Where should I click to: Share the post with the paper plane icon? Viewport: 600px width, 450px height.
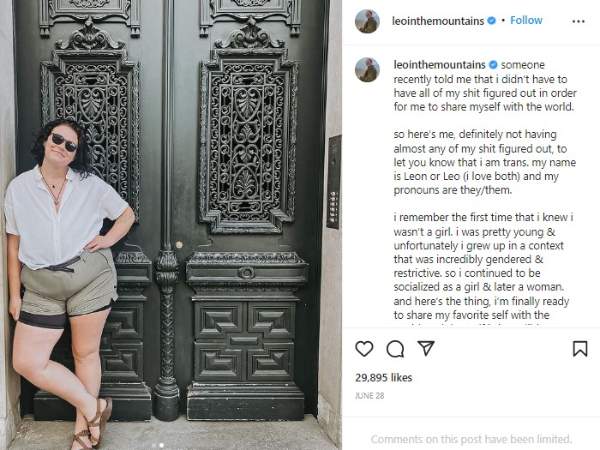tap(426, 348)
